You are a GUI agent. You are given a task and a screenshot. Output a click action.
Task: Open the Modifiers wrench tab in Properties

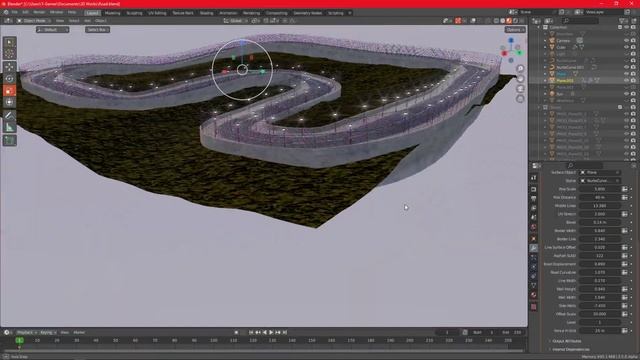[534, 248]
